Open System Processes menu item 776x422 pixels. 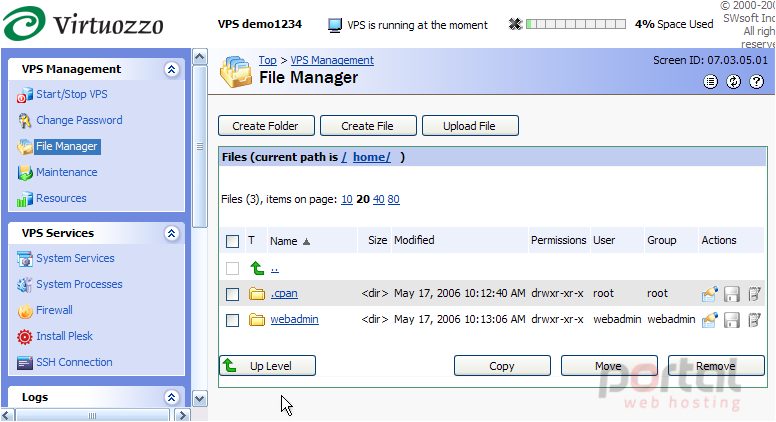79,284
